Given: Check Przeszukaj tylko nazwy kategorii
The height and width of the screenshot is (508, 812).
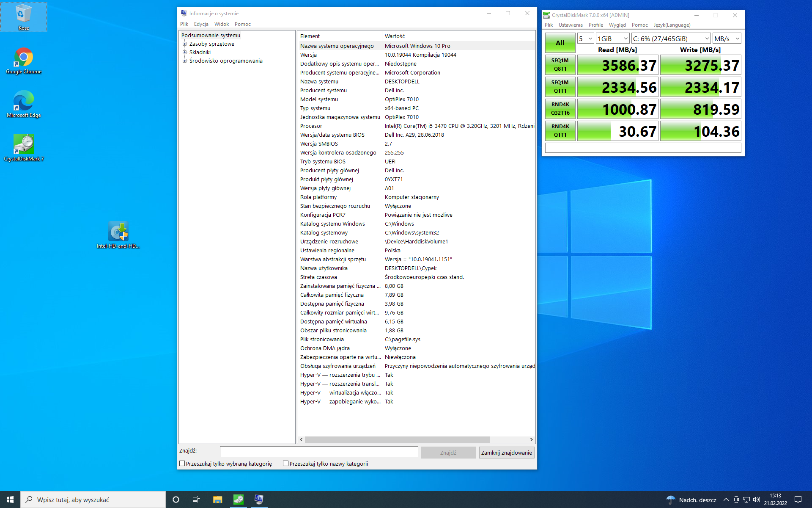Looking at the screenshot, I should pyautogui.click(x=285, y=464).
